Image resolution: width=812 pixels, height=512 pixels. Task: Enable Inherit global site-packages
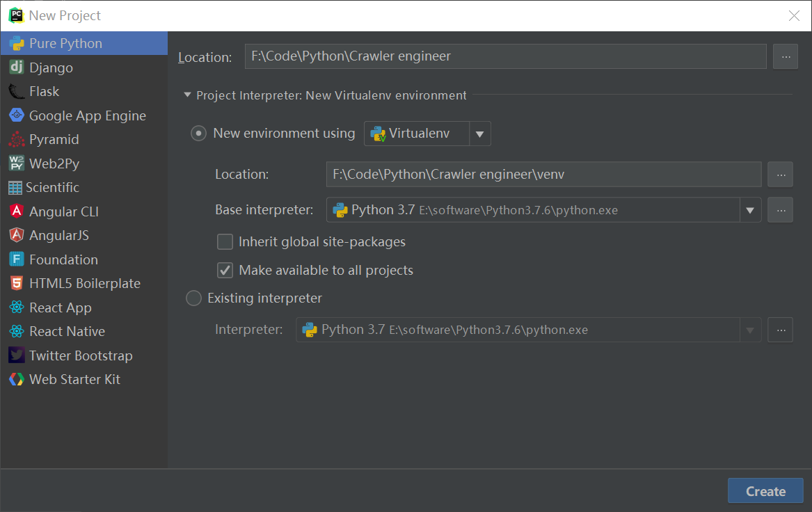(x=225, y=242)
